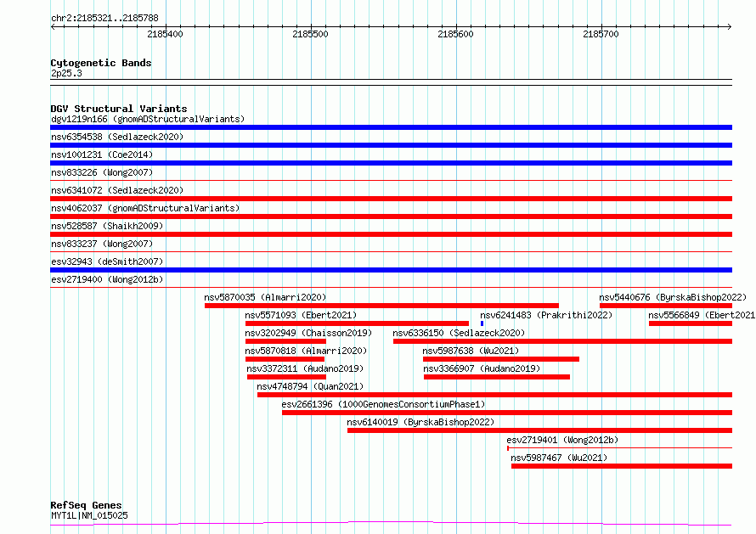
Task: Open variant nsv833226 (Wong2007)
Action: point(102,172)
